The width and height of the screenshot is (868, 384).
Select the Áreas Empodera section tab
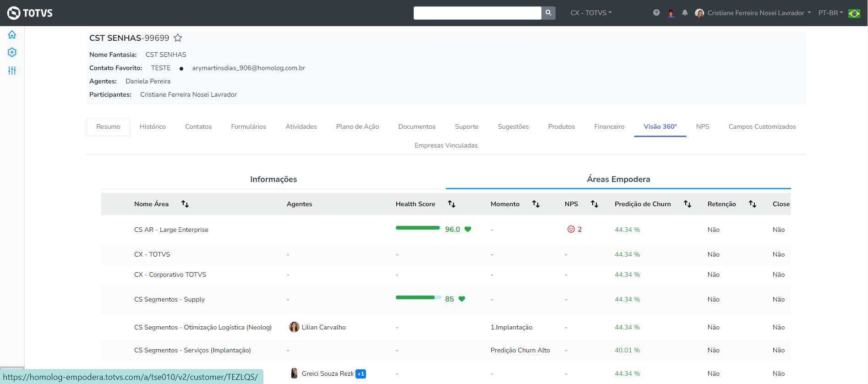(618, 179)
